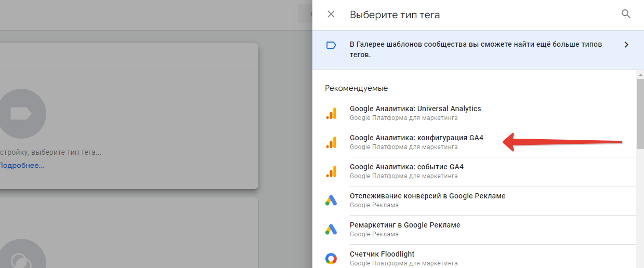Click the gallery banner text about community templates
The image size is (644, 268).
[476, 49]
